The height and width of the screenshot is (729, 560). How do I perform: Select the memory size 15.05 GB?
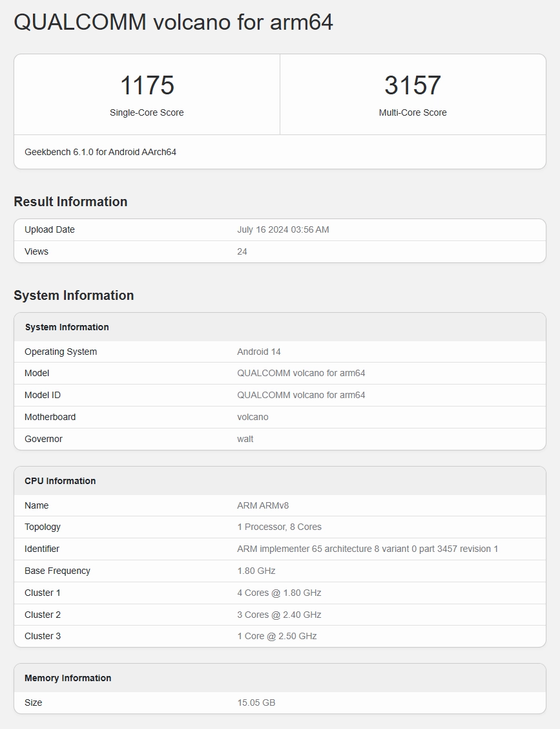click(256, 703)
